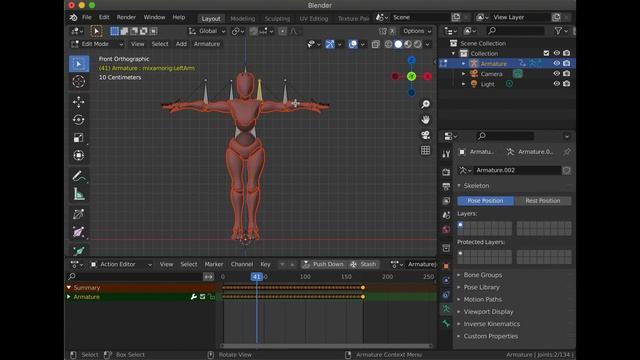Image resolution: width=640 pixels, height=360 pixels.
Task: Expand the Bone Groups panel
Action: point(483,275)
